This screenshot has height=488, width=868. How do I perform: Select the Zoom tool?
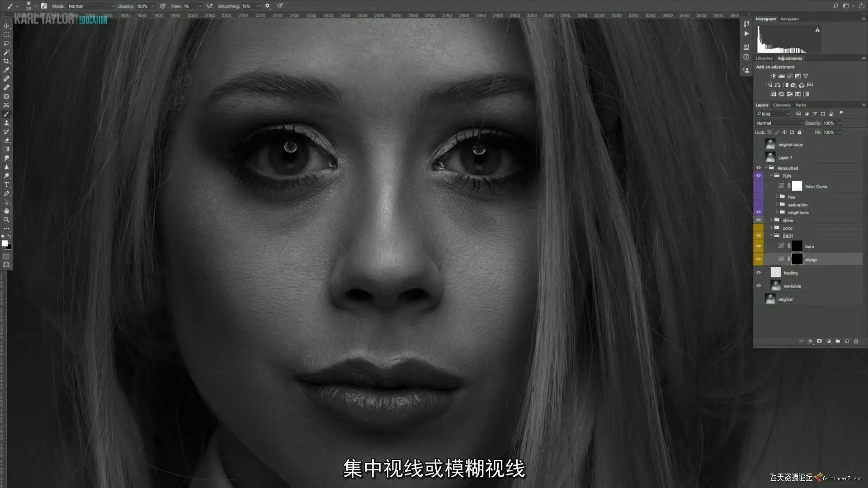6,220
